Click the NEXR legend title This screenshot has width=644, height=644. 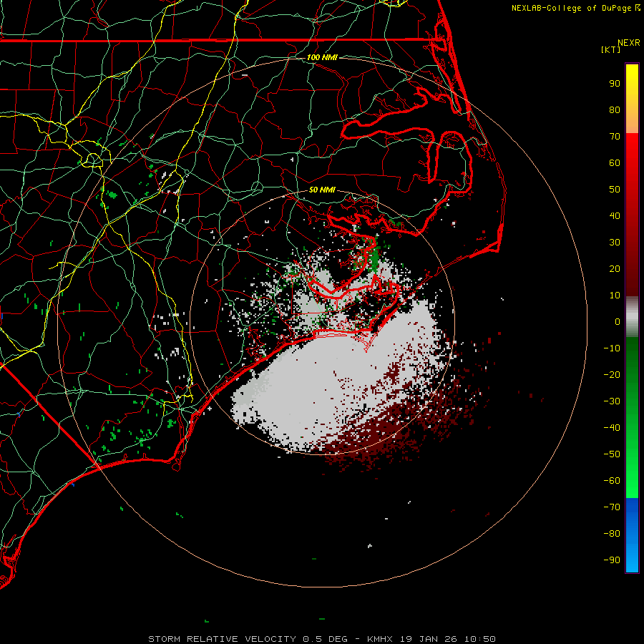point(629,43)
